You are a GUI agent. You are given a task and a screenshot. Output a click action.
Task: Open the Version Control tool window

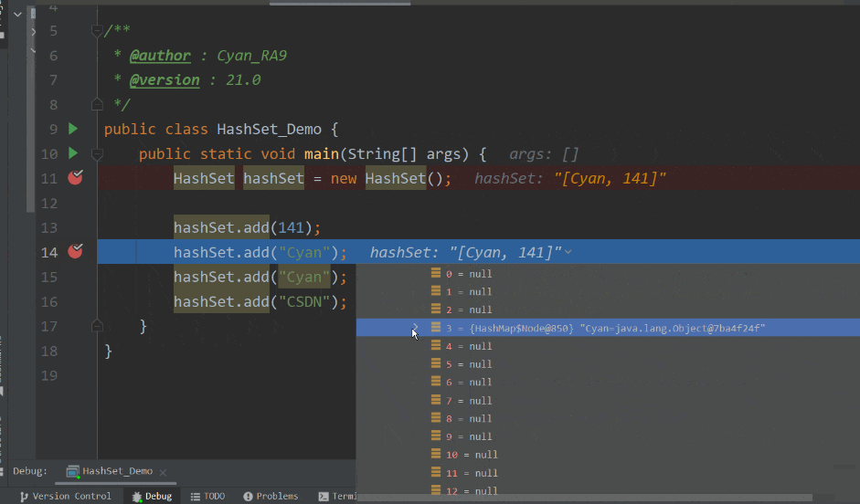click(65, 496)
